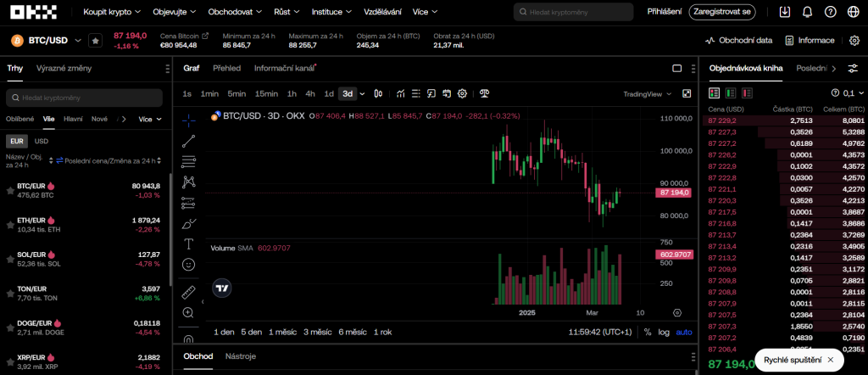Image resolution: width=868 pixels, height=375 pixels.
Task: Activate the zoom in tool
Action: click(188, 312)
